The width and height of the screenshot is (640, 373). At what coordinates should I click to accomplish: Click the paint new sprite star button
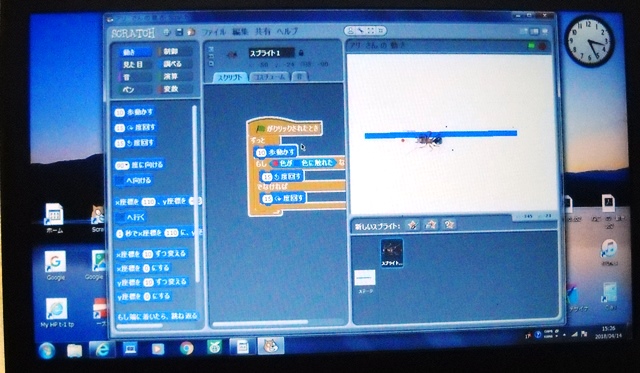coord(413,225)
